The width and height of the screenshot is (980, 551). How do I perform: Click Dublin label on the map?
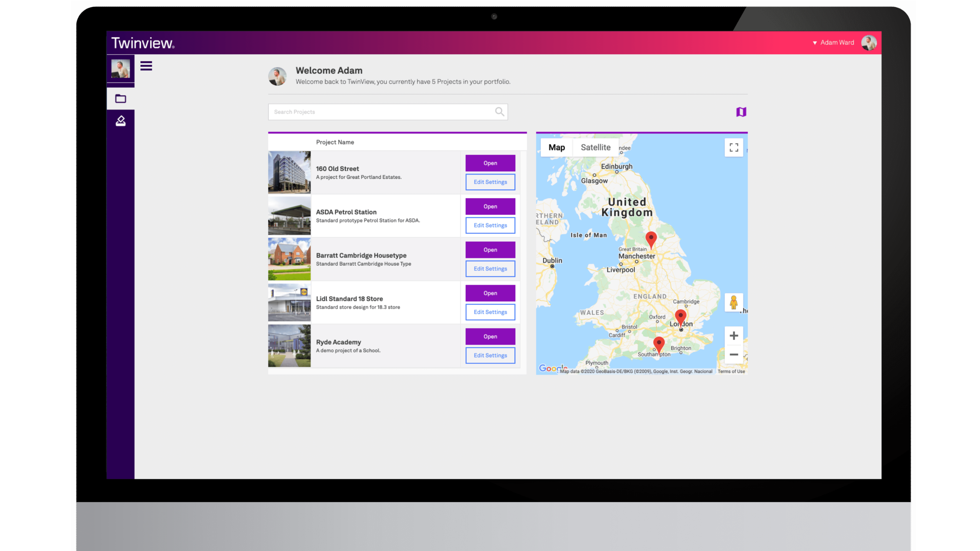coord(552,260)
